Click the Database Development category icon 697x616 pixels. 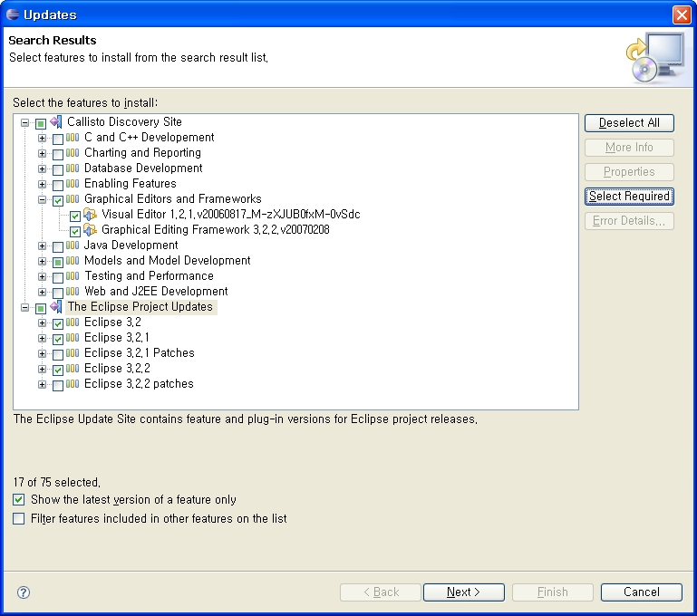click(x=73, y=168)
